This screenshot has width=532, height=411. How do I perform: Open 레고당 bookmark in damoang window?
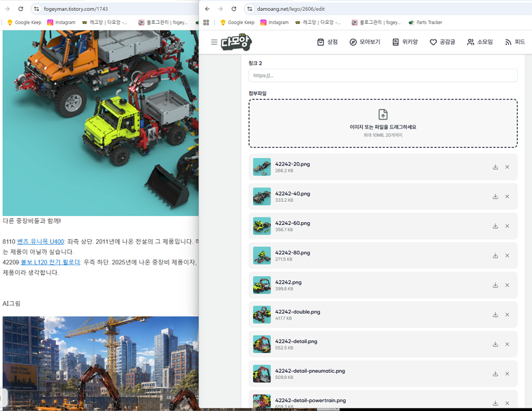tap(318, 22)
